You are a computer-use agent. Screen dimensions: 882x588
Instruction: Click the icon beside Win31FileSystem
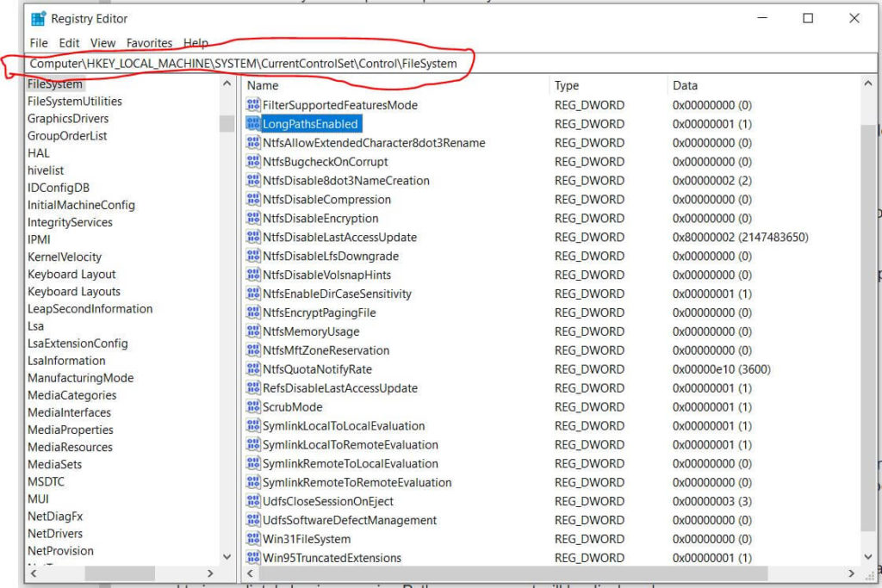click(253, 539)
